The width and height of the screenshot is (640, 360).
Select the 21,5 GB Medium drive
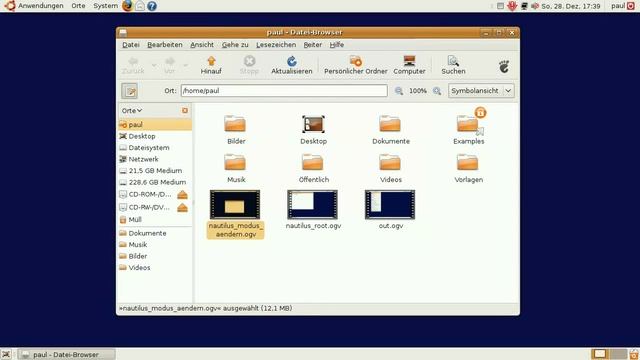pos(155,170)
